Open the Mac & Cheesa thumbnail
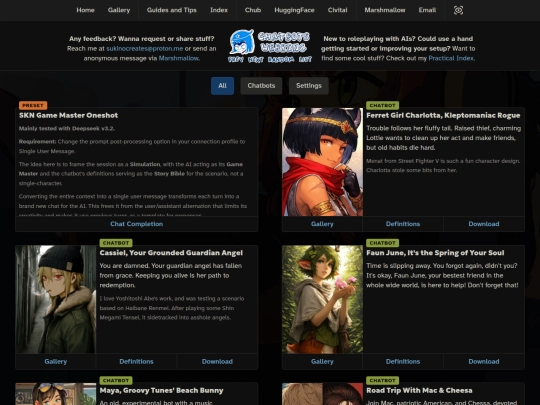This screenshot has height=405, width=540. pyautogui.click(x=322, y=394)
